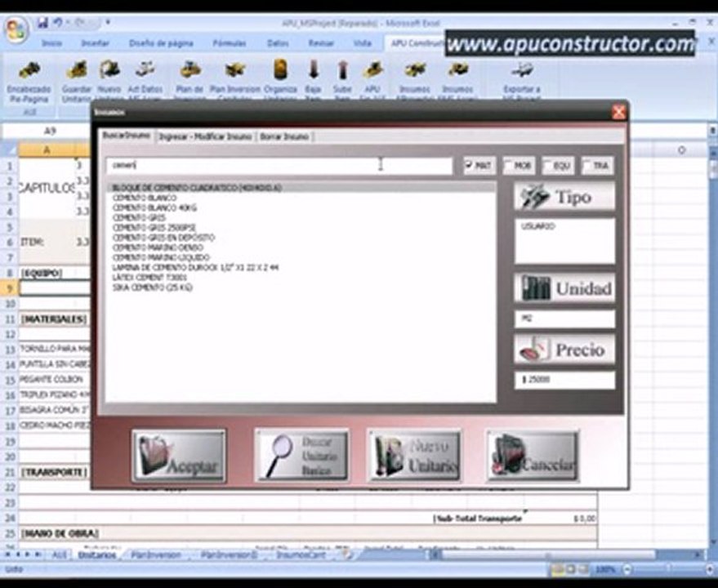The image size is (718, 588).
Task: Click the column A header in the worksheet
Action: 47,150
